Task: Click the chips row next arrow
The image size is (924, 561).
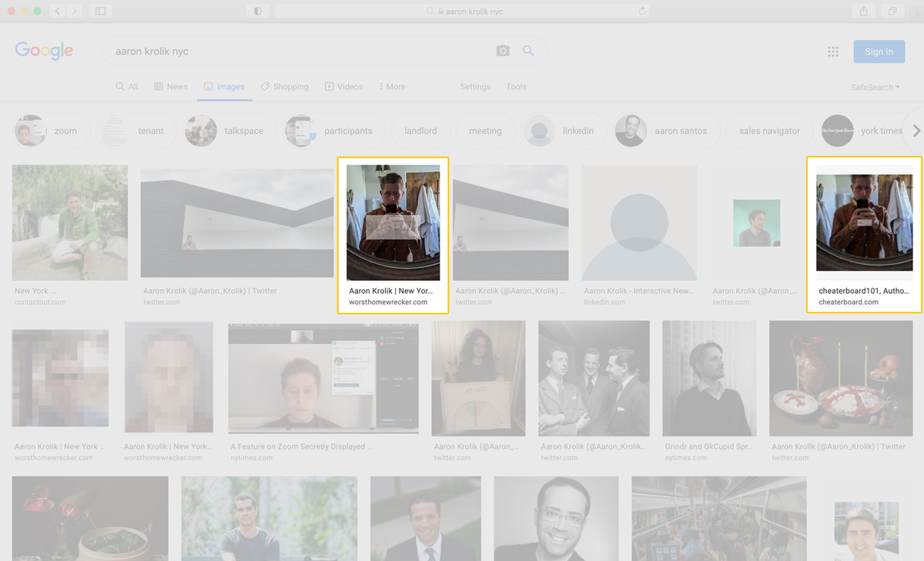Action: click(916, 131)
